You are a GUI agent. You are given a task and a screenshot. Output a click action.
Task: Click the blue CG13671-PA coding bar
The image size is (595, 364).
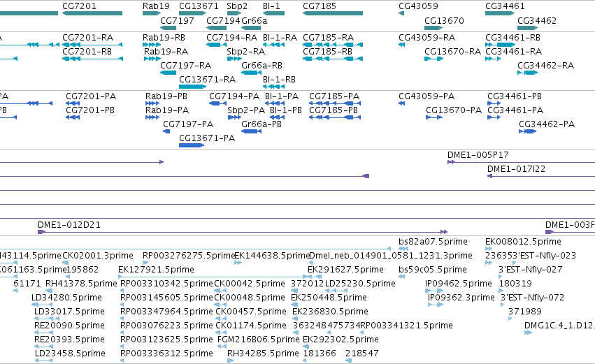coord(192,145)
